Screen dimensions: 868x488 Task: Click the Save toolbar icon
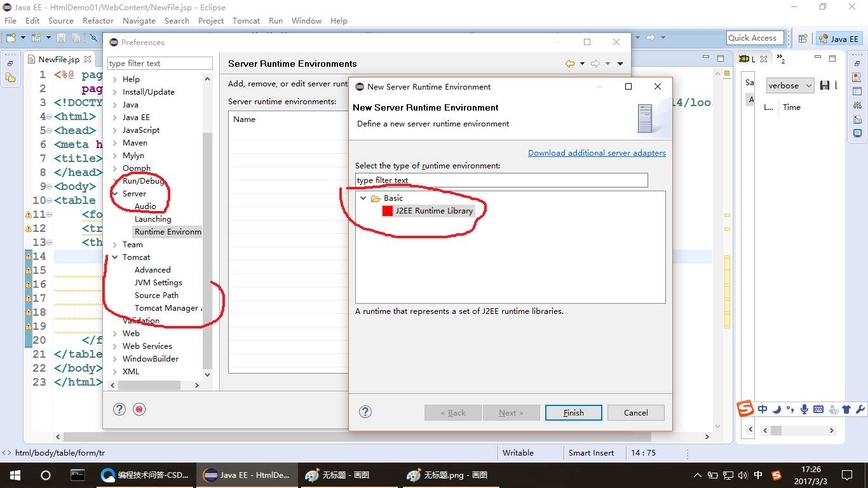coord(61,38)
